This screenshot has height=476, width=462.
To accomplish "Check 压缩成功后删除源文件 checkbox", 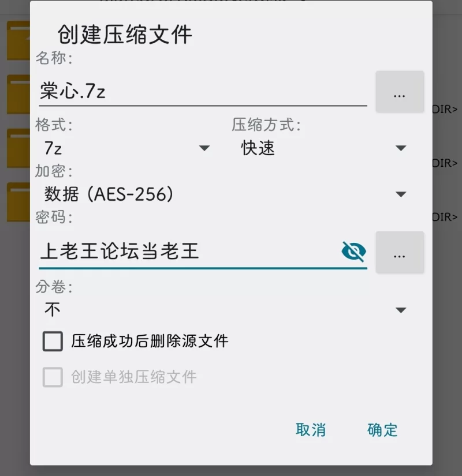I will pos(53,341).
